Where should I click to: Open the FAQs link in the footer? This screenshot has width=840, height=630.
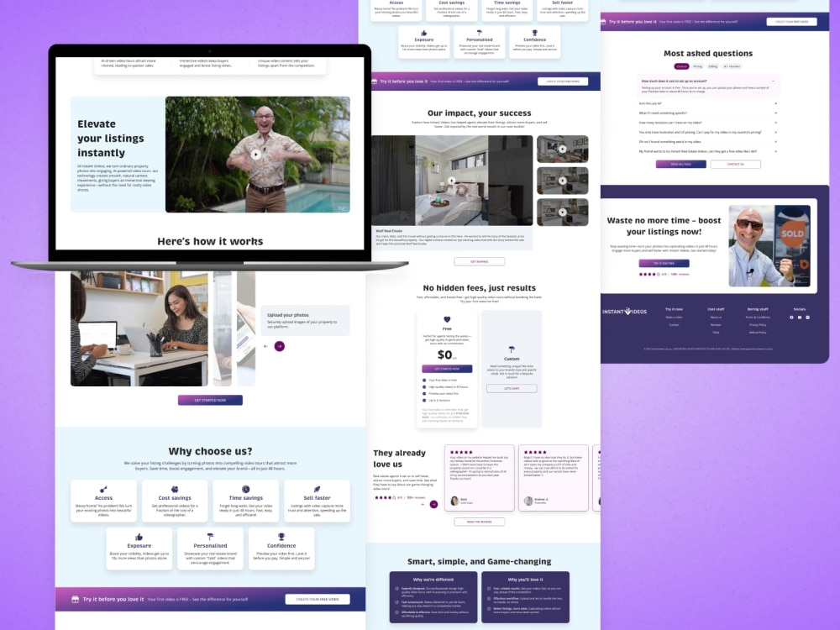716,333
